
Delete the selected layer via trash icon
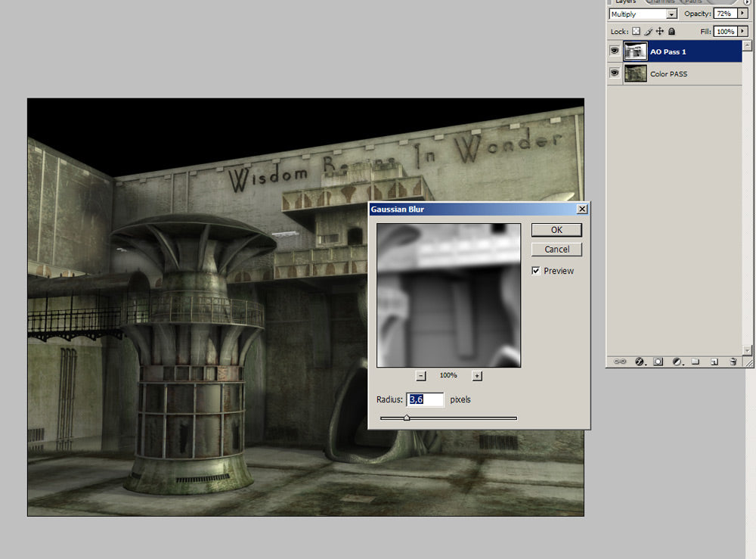732,362
